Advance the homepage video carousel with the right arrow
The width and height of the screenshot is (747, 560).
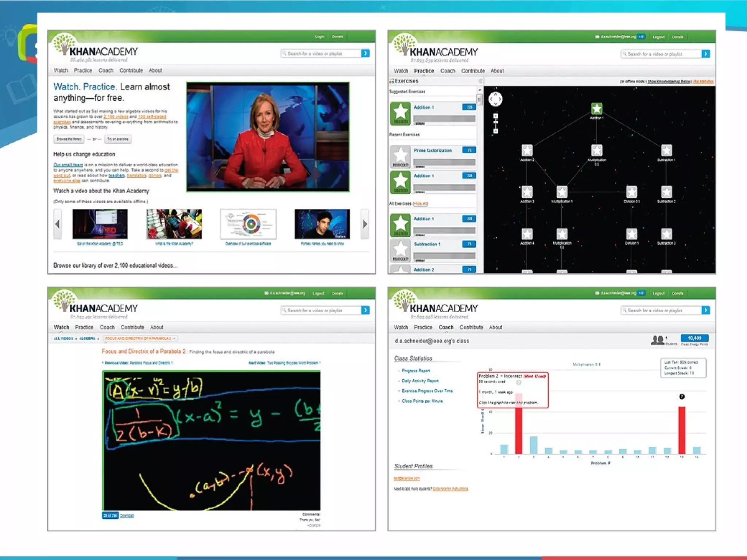[x=364, y=224]
